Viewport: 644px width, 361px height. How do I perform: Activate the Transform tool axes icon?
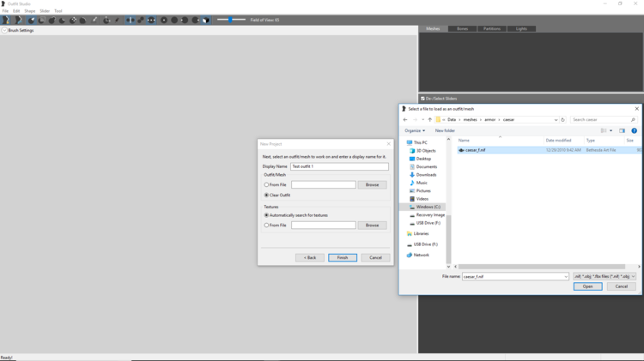pos(106,20)
